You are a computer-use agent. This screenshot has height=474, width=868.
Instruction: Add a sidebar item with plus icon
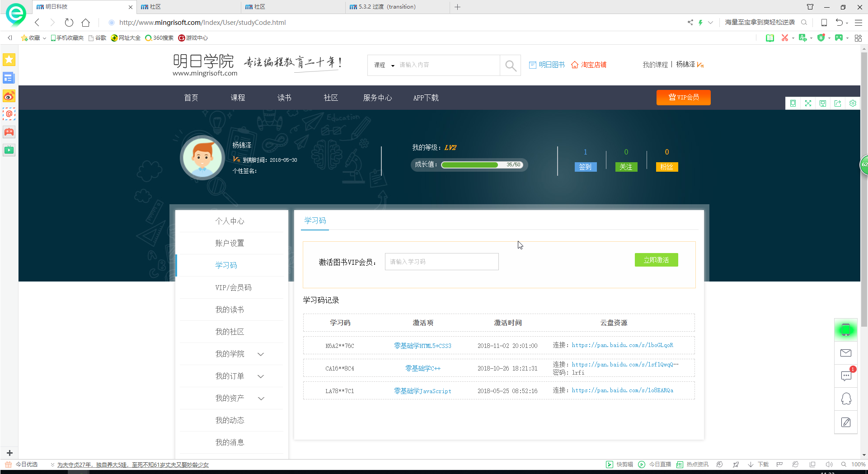pyautogui.click(x=9, y=453)
